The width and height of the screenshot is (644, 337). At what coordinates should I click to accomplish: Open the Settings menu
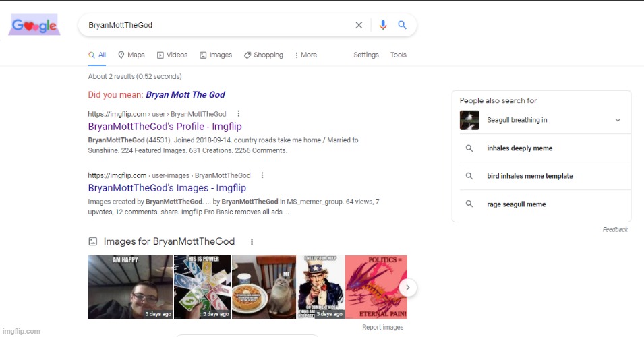click(366, 55)
